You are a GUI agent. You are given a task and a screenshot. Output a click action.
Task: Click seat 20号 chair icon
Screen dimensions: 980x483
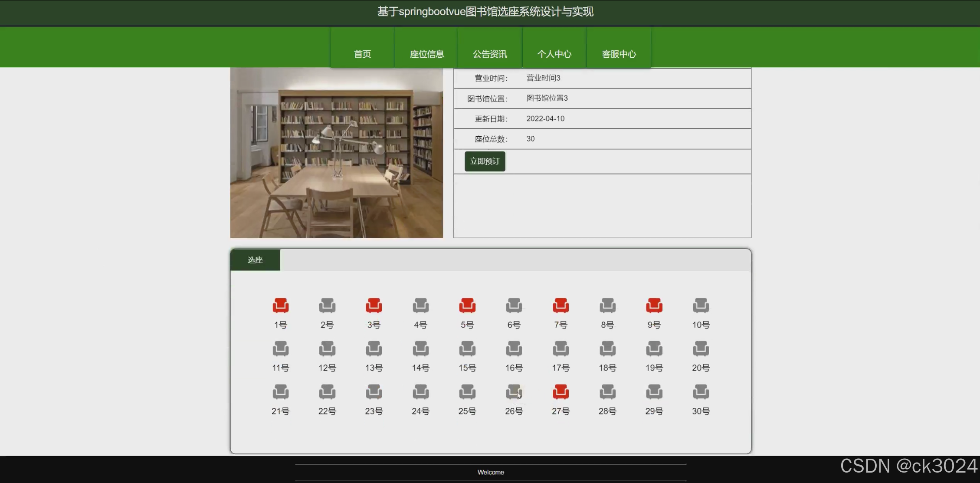[701, 348]
